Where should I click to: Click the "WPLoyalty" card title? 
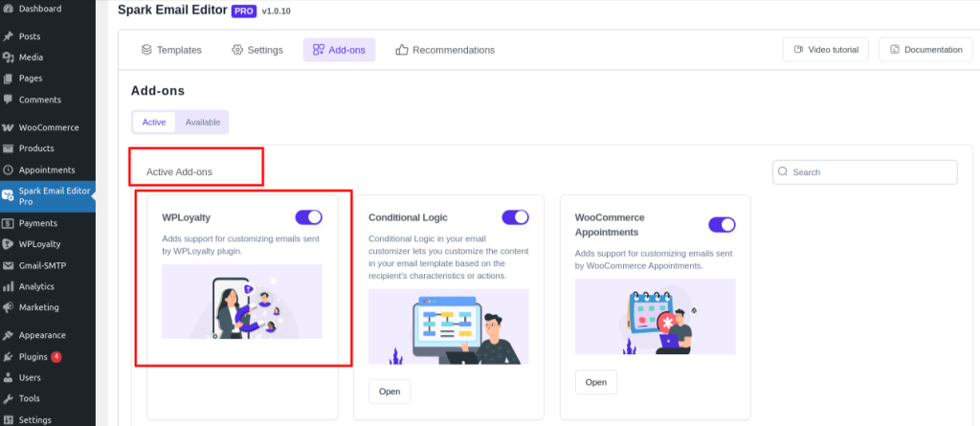(187, 217)
